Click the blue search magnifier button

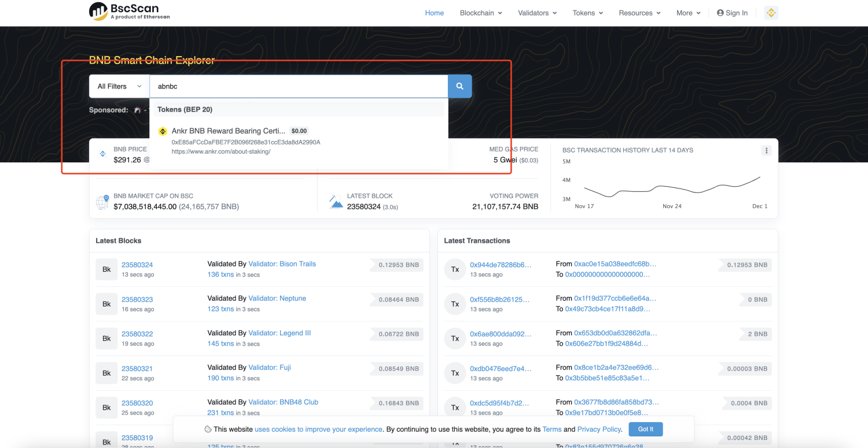point(459,86)
